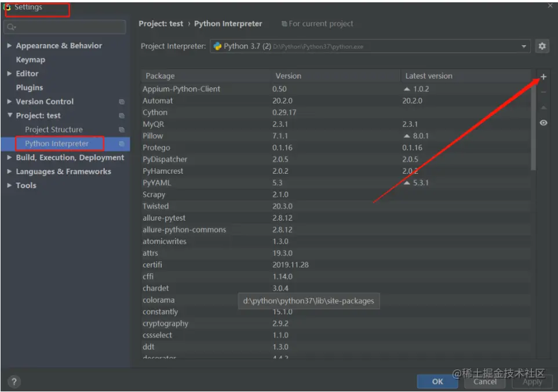Click the Apply button
Image resolution: width=558 pixels, height=392 pixels.
(x=533, y=382)
